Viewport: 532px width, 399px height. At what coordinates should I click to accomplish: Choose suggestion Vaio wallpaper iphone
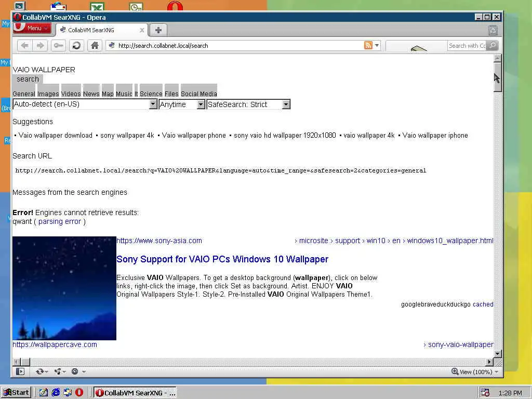pyautogui.click(x=435, y=136)
